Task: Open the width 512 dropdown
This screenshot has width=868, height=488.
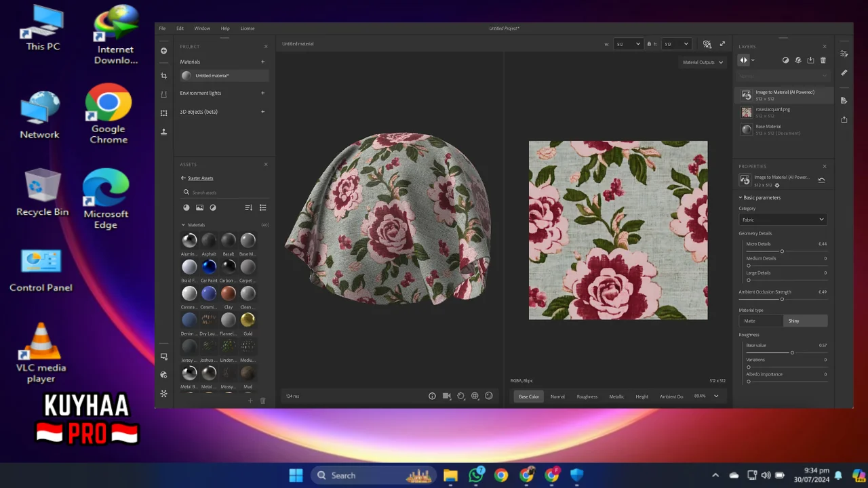Action: click(627, 44)
